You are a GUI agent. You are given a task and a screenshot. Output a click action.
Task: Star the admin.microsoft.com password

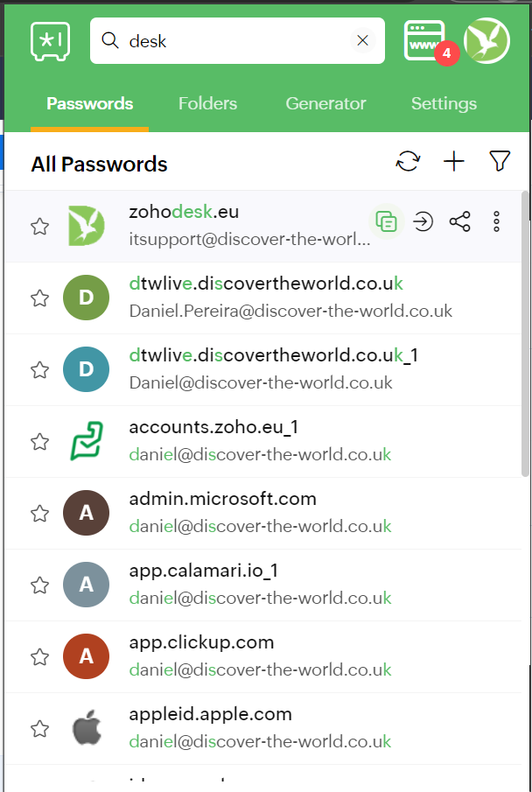point(39,514)
